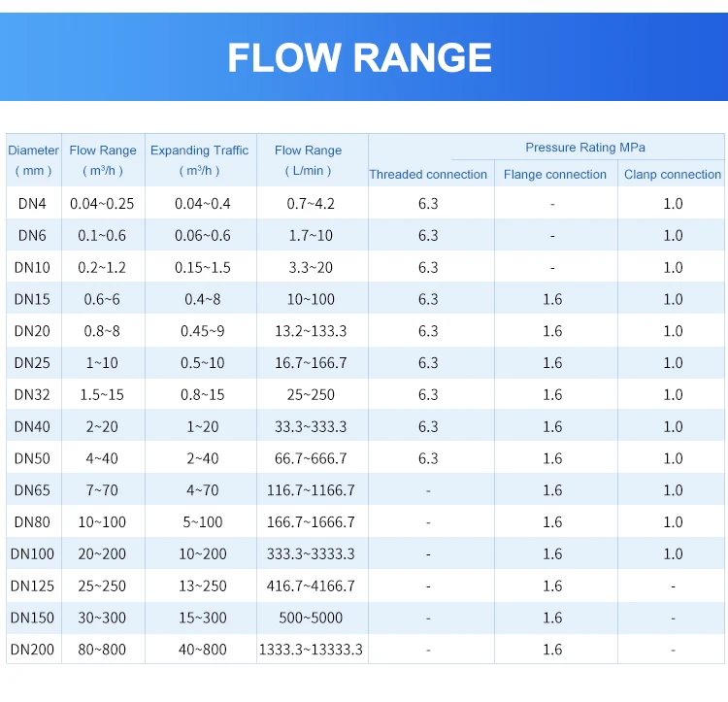Select the 1333.3~13333.3 flow cell
Screen dimensions: 728x702
pyautogui.click(x=311, y=649)
